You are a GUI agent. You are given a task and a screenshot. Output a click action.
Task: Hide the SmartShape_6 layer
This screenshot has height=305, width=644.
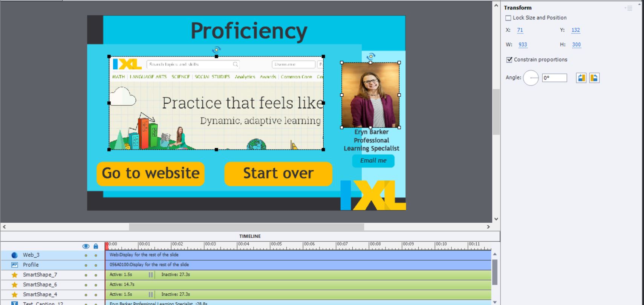(x=86, y=285)
